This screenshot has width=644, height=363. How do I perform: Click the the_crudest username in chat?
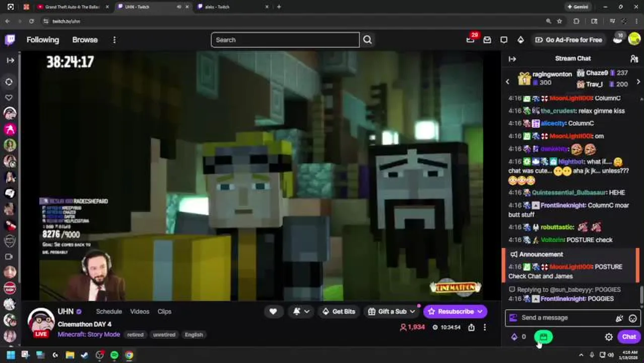[558, 111]
